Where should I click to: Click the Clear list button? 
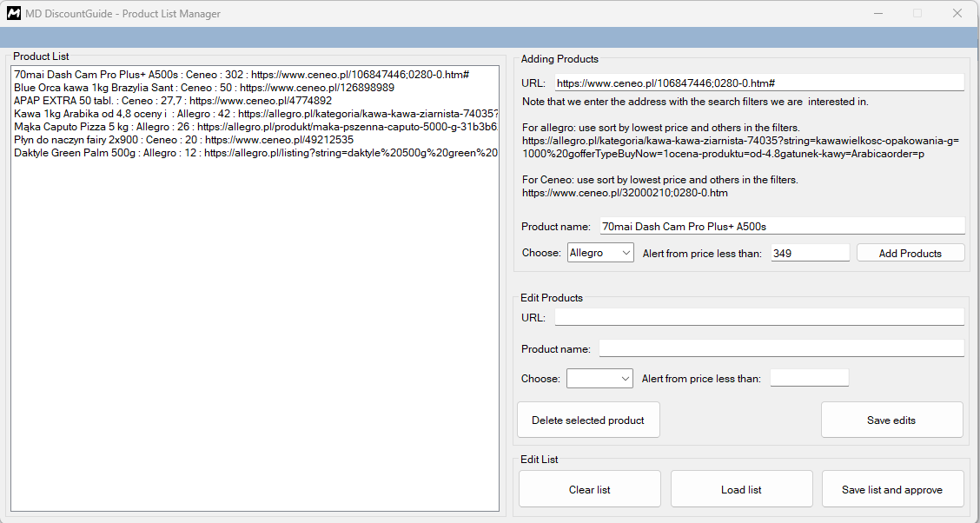click(x=589, y=489)
